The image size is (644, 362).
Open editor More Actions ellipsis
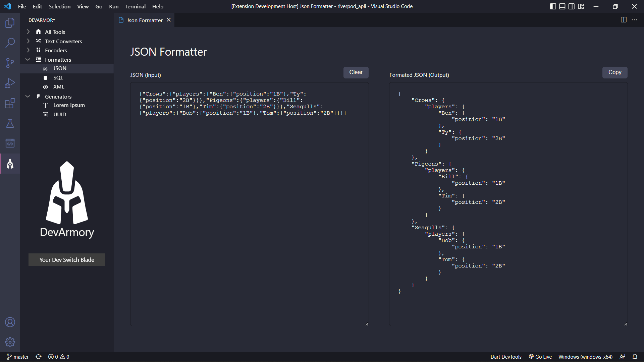point(634,20)
